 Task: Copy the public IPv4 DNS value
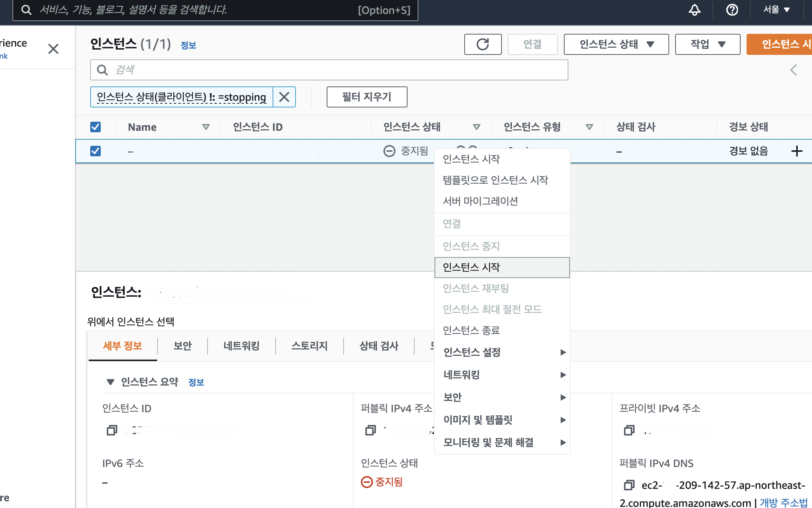click(629, 485)
